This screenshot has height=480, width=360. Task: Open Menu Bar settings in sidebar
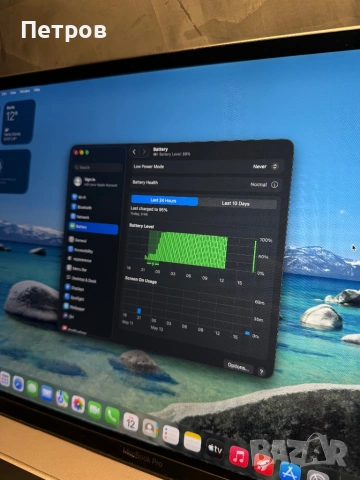click(77, 269)
